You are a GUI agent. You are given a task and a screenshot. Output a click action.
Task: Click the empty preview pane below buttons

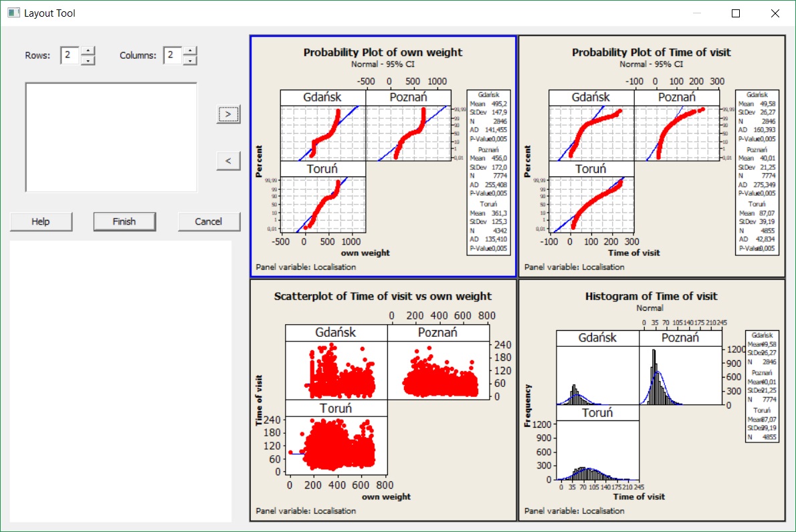[x=120, y=381]
